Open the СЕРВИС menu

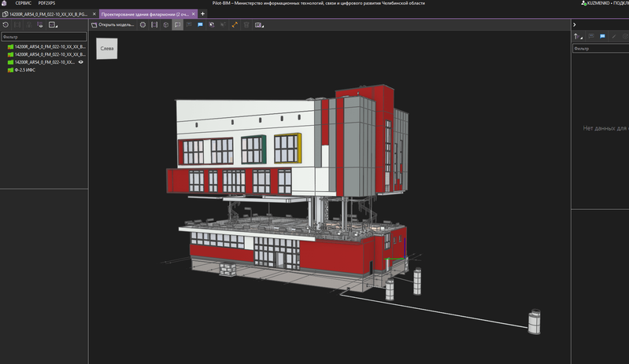(x=24, y=3)
